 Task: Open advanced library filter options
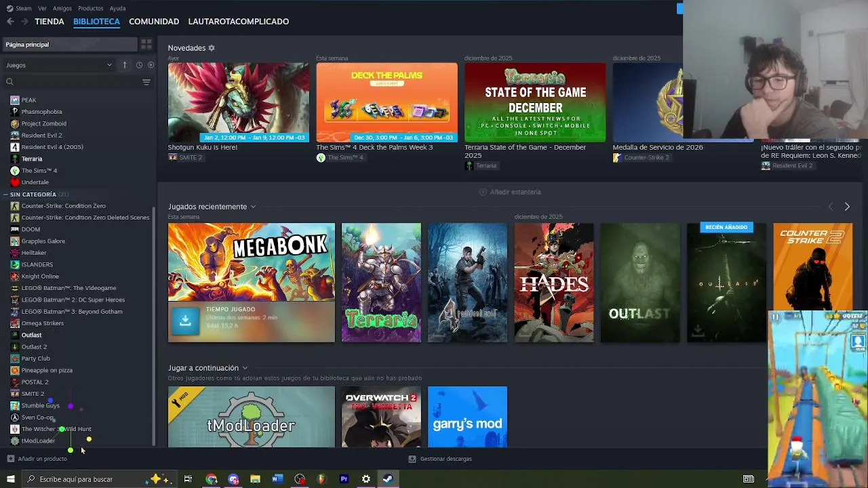146,82
